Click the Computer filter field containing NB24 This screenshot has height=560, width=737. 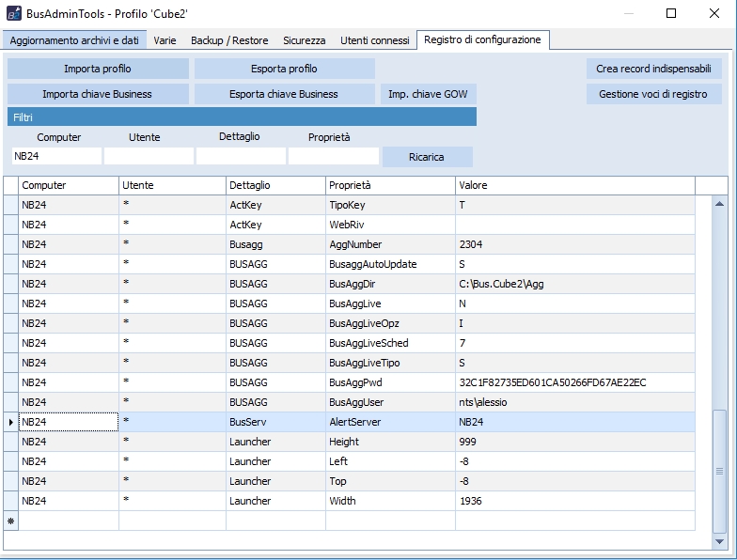click(56, 156)
